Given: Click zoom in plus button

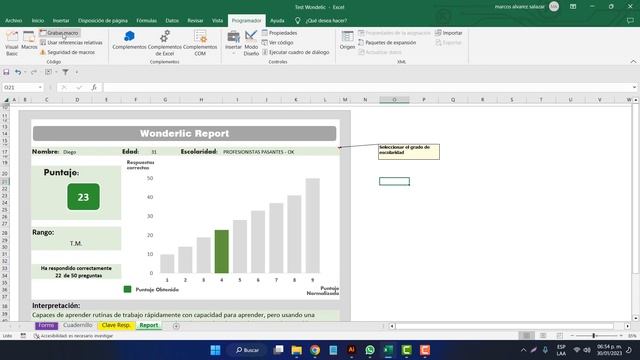Looking at the screenshot, I should click(x=621, y=336).
